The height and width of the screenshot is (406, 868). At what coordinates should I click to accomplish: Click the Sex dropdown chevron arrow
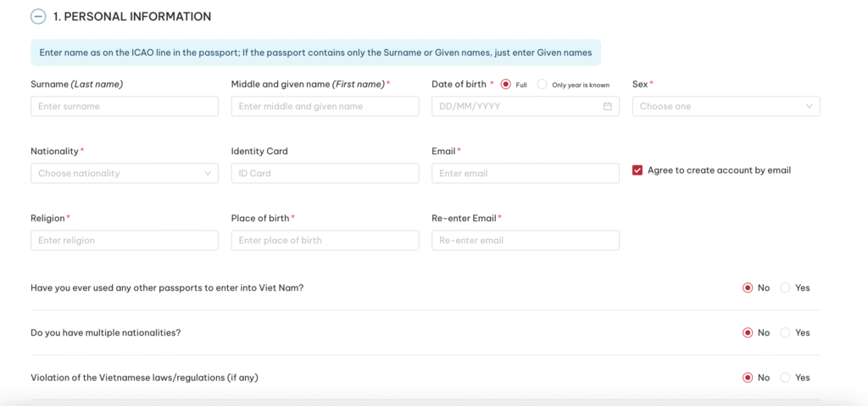pos(809,107)
